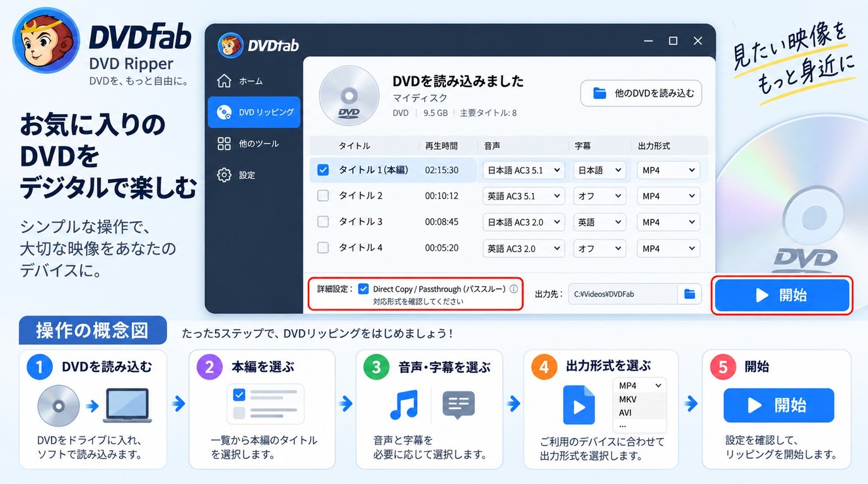Click the output path field C:¥Videos¥DVDFab
Viewport: 868px width, 484px height.
click(x=623, y=294)
